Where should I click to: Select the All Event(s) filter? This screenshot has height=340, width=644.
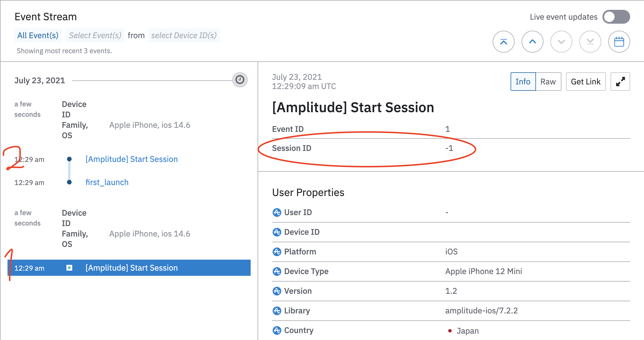(38, 35)
